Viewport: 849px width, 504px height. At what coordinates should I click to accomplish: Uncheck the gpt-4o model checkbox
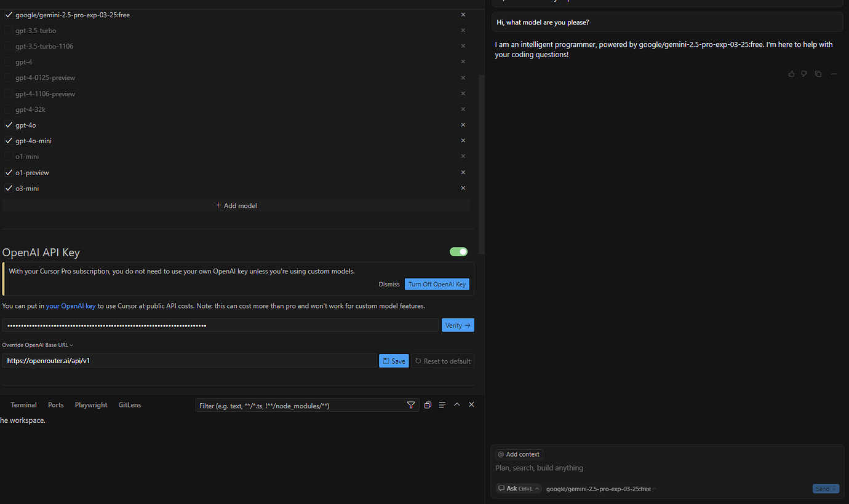point(9,125)
